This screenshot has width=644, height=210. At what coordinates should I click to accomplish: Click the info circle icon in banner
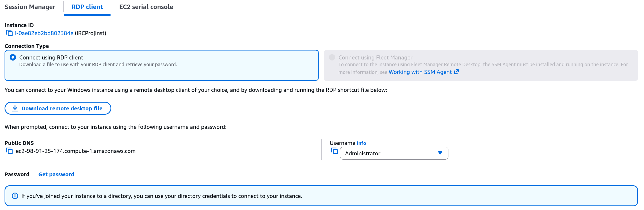15,196
